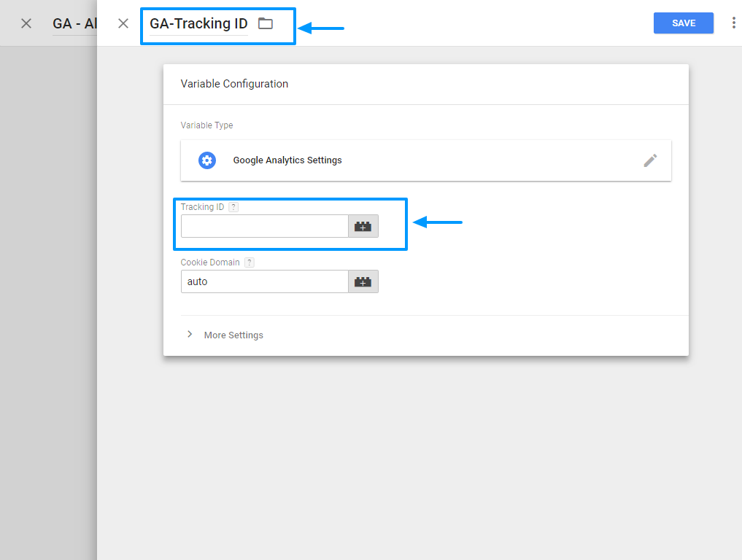Close the background GA tag panel
This screenshot has width=742, height=560.
click(26, 23)
